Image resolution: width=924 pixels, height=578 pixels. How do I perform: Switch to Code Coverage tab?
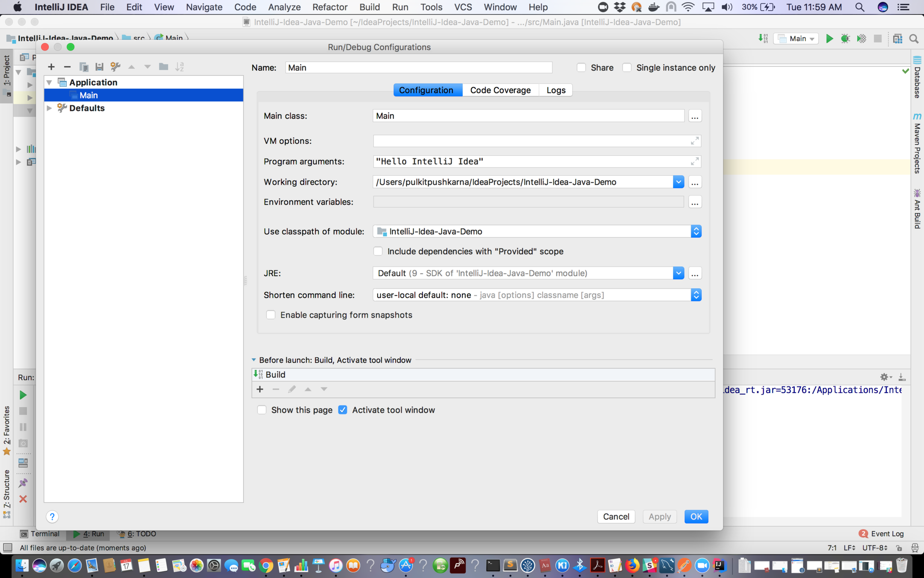(x=500, y=90)
